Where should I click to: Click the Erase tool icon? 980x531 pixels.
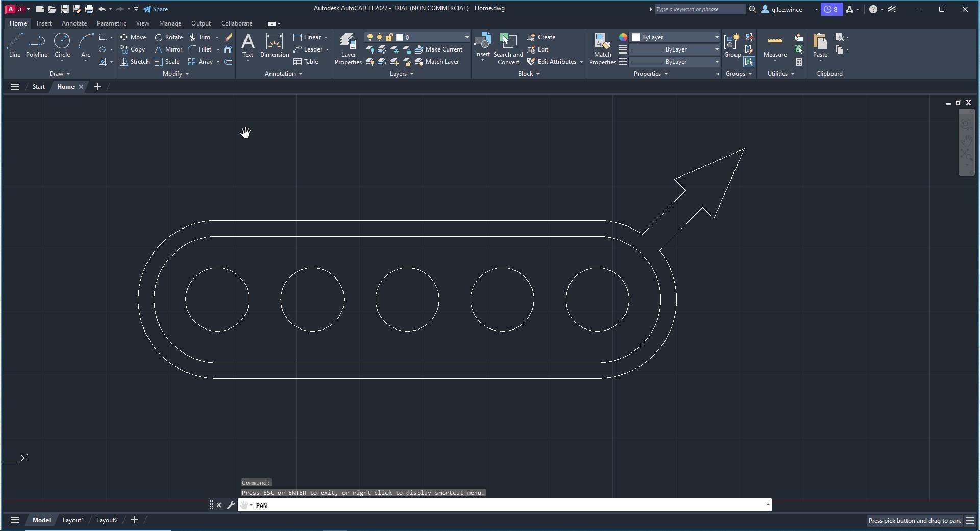pos(228,37)
